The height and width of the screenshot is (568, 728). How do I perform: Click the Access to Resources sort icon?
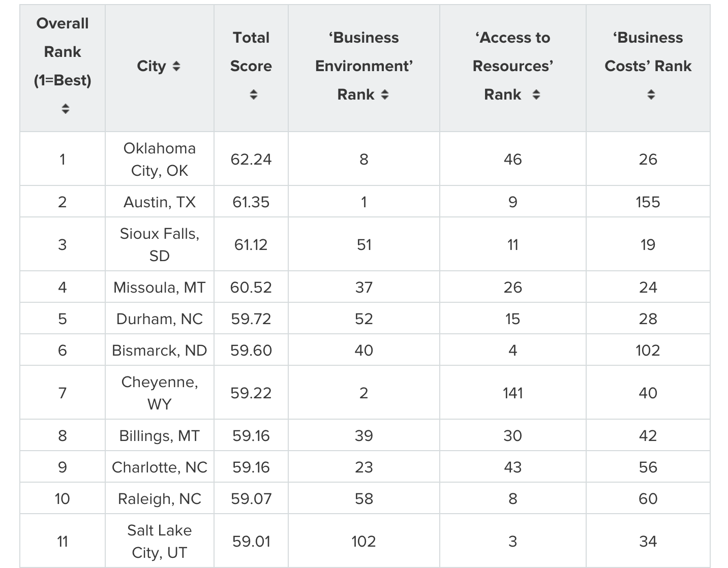coord(536,94)
